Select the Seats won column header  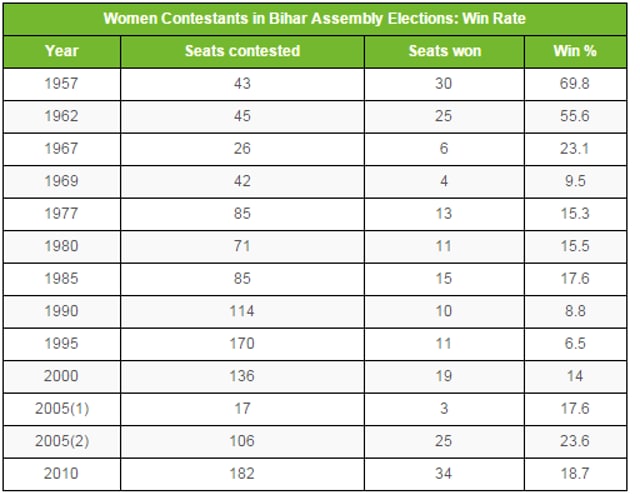[444, 51]
